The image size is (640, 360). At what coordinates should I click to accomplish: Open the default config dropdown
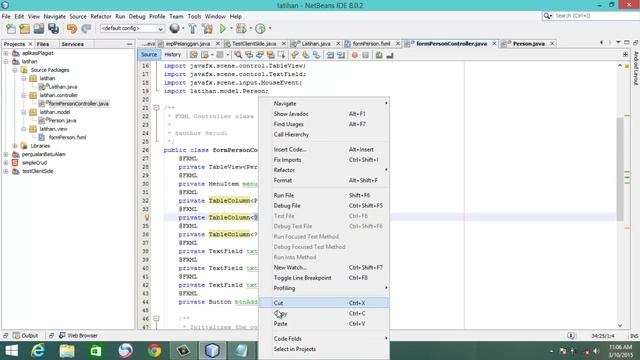(x=132, y=29)
